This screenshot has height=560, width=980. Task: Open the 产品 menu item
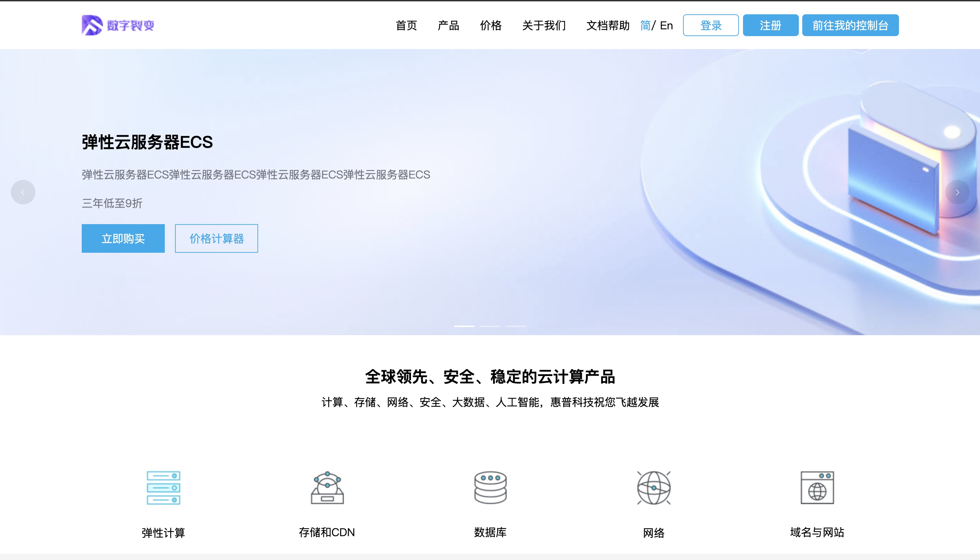click(x=448, y=26)
